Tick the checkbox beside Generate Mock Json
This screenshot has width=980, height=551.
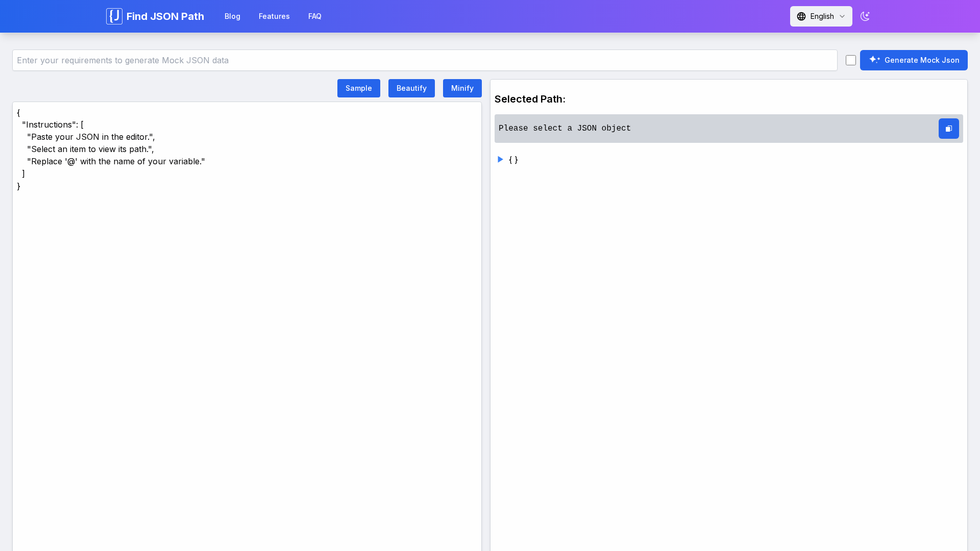coord(850,60)
